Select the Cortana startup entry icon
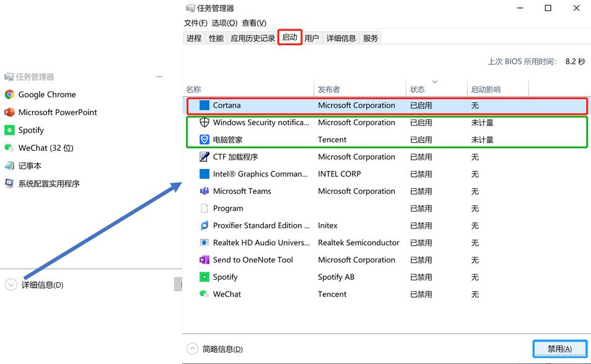Screen dimensions: 591x364 click(x=204, y=105)
